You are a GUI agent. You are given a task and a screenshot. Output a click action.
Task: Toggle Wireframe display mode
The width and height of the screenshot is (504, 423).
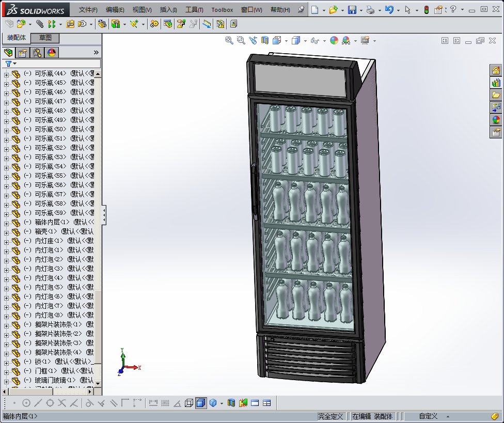tap(189, 403)
